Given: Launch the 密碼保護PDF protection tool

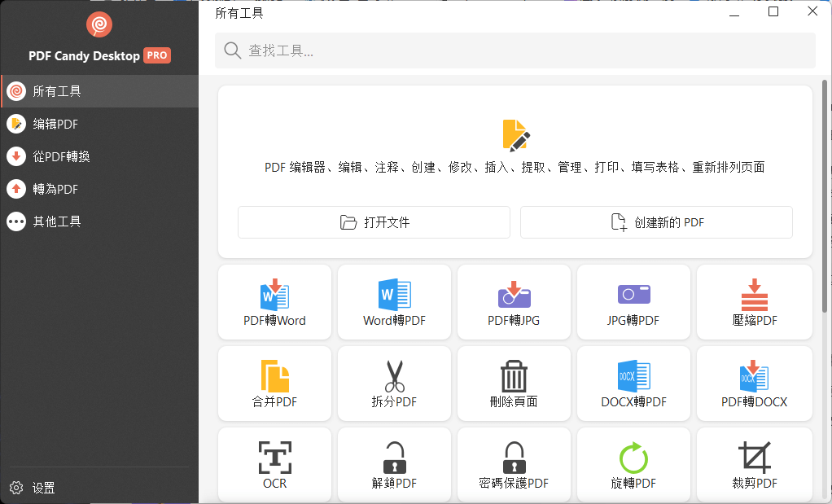Looking at the screenshot, I should click(x=514, y=464).
